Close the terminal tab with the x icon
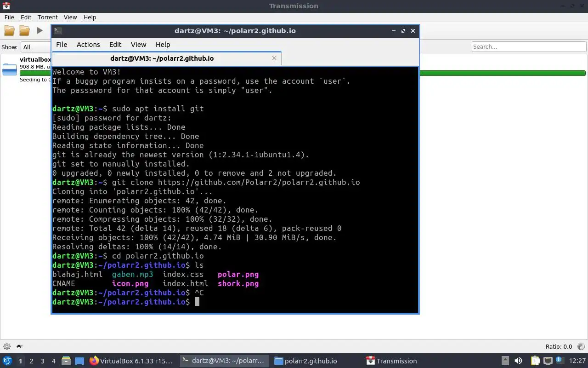Image resolution: width=588 pixels, height=368 pixels. coord(274,58)
